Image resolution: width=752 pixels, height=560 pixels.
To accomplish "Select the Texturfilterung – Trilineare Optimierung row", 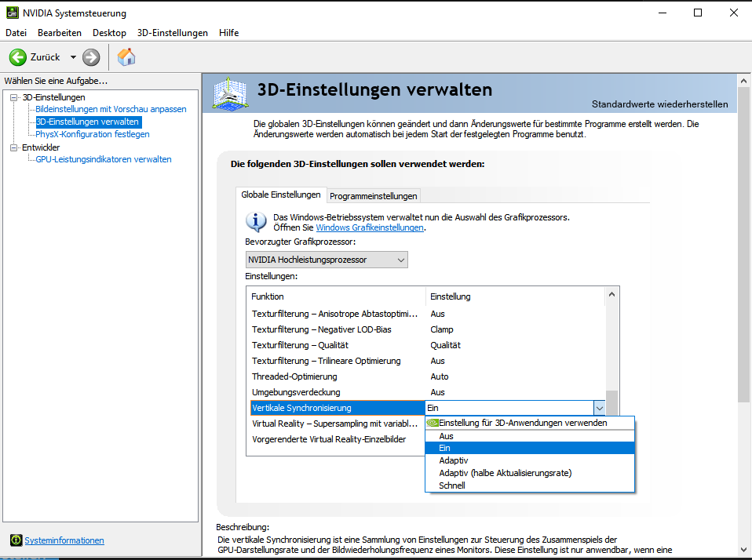I will tap(428, 361).
